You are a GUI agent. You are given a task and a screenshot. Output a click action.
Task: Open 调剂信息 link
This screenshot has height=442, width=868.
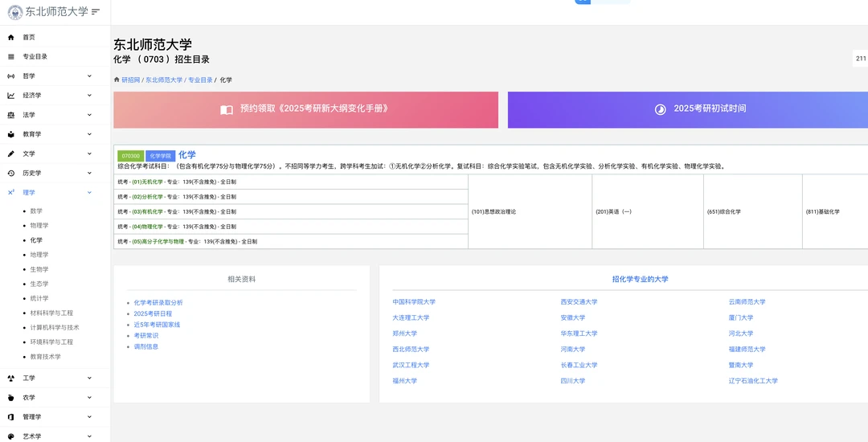point(146,346)
